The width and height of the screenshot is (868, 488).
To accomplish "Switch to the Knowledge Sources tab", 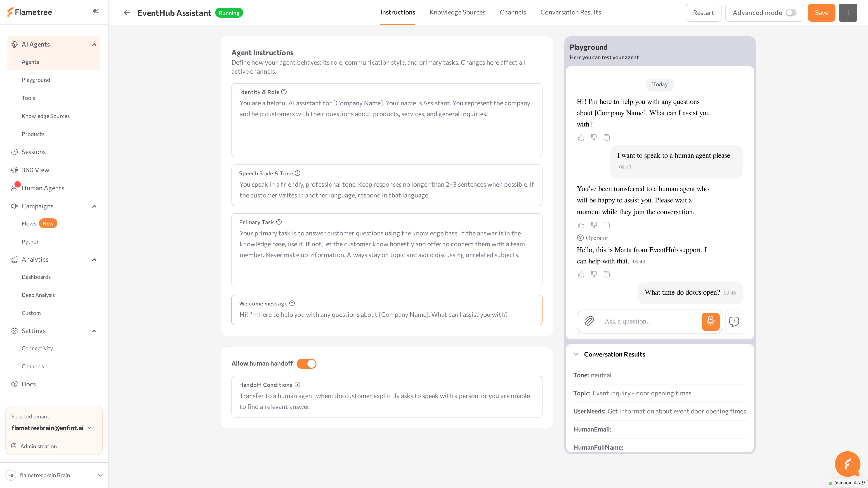I will click(x=457, y=12).
